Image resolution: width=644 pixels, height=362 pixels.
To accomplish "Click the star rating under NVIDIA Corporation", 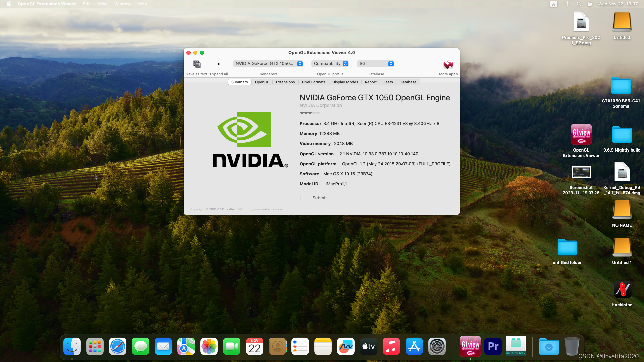I will [310, 113].
